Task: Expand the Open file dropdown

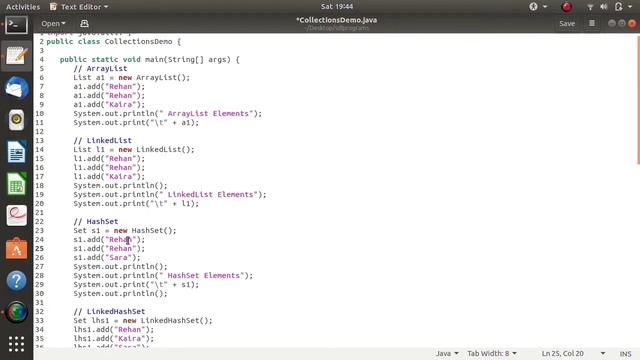Action: click(x=53, y=24)
